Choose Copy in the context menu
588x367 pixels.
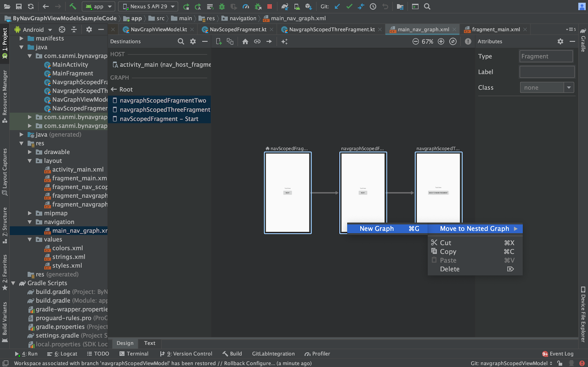448,252
